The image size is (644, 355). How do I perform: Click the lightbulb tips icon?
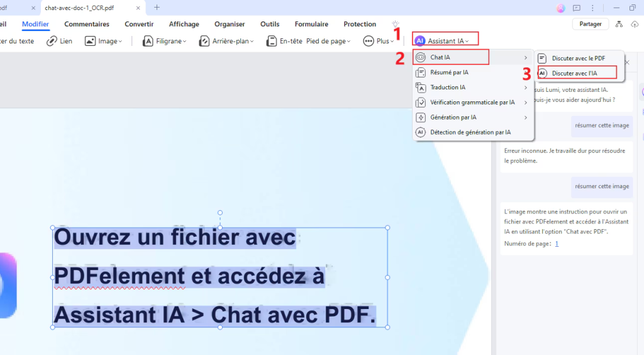tap(395, 24)
